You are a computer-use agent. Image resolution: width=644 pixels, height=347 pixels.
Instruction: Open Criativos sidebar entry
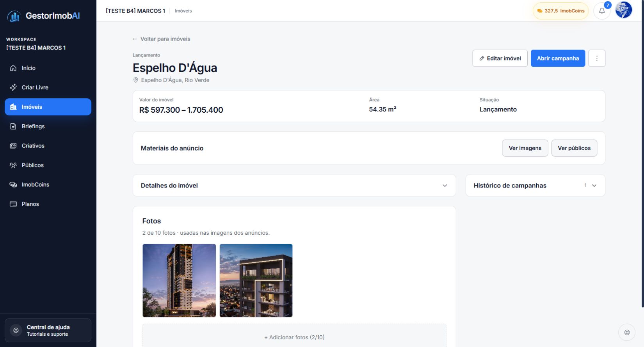point(48,146)
